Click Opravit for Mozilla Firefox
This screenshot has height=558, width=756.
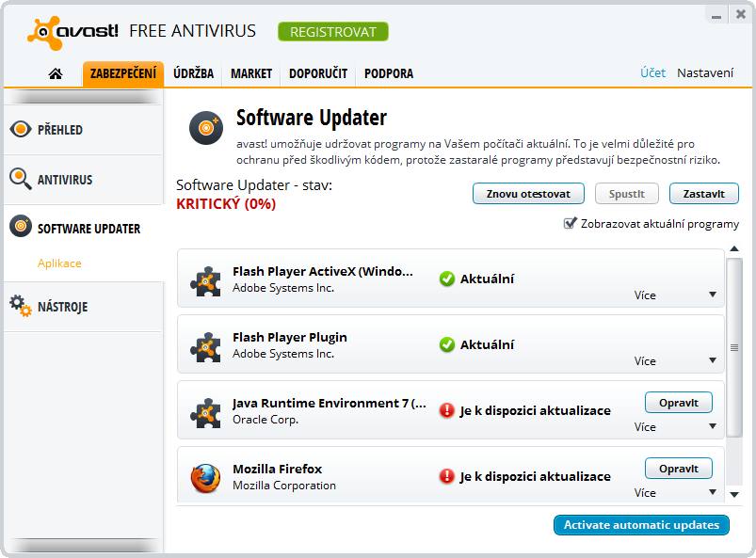point(679,469)
